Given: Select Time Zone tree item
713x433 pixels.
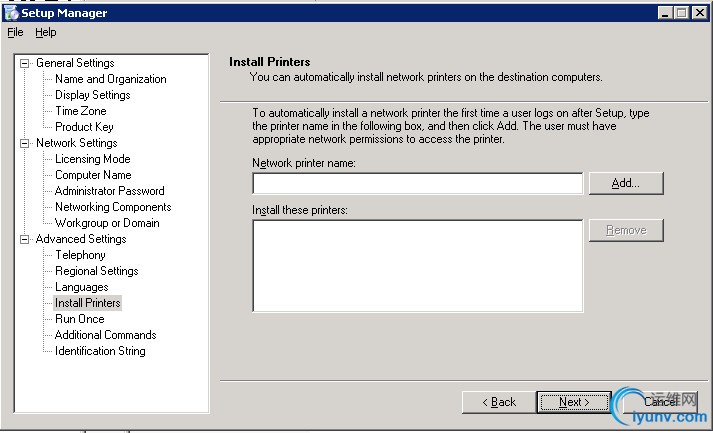Looking at the screenshot, I should [80, 111].
